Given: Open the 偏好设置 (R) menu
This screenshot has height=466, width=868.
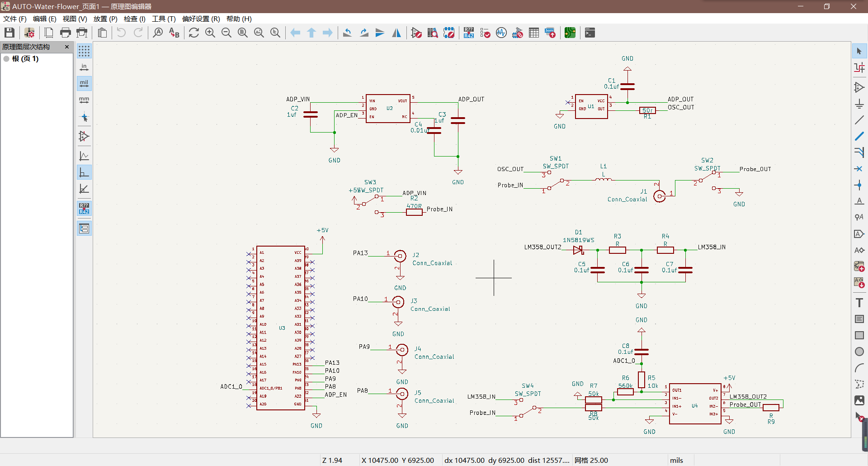Looking at the screenshot, I should point(201,19).
